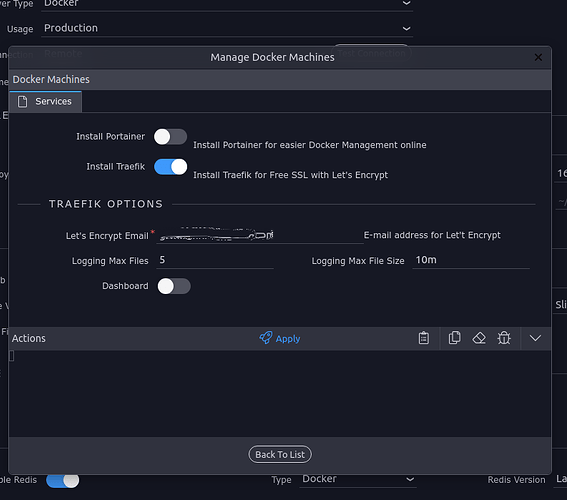Click 'Install Traefik for Free SSL' description
Screen dimensions: 567x500
coord(290,175)
